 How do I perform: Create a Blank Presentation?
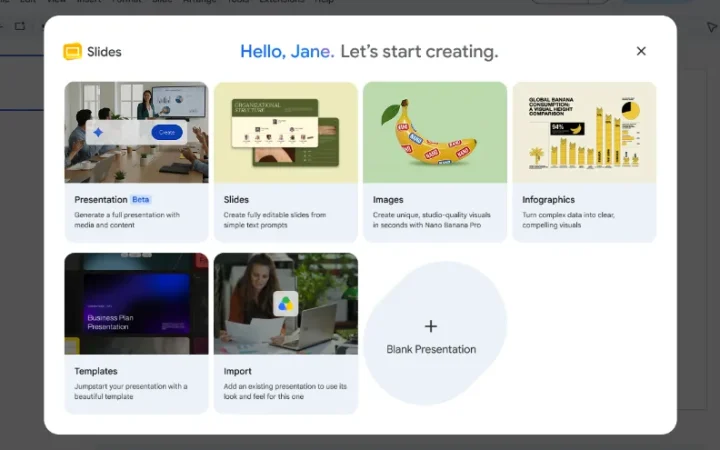point(435,333)
